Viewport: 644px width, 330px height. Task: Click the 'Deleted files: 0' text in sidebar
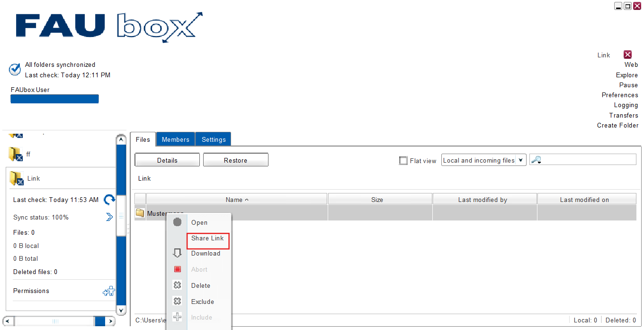point(35,272)
